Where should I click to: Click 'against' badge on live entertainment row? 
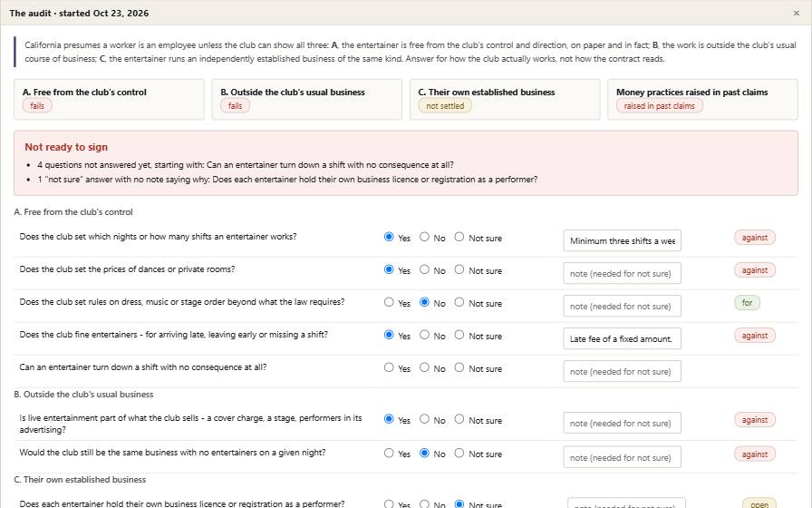point(755,420)
